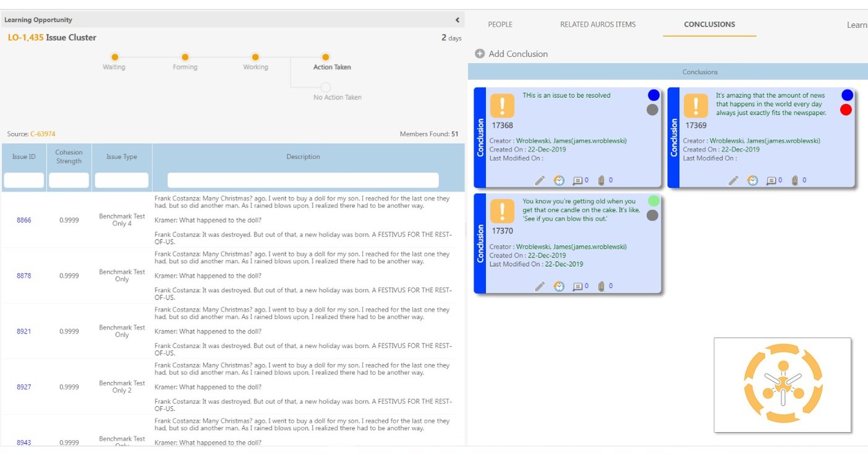Toggle the blue status dot on conclusion 17368

point(654,95)
